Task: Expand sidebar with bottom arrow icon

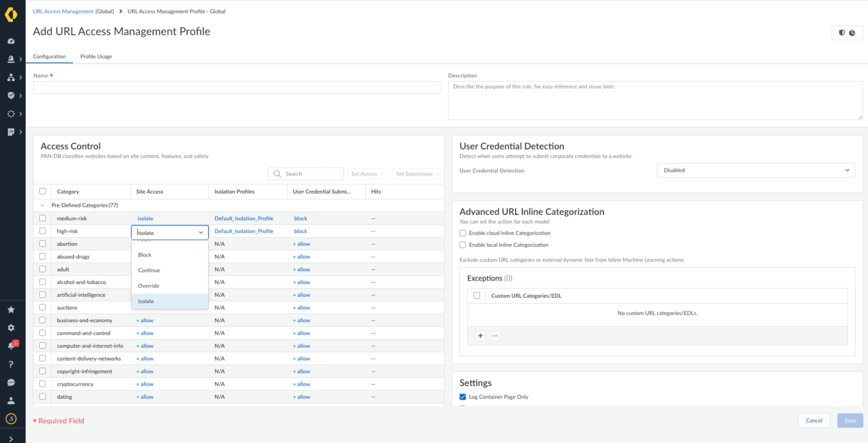Action: point(11,439)
